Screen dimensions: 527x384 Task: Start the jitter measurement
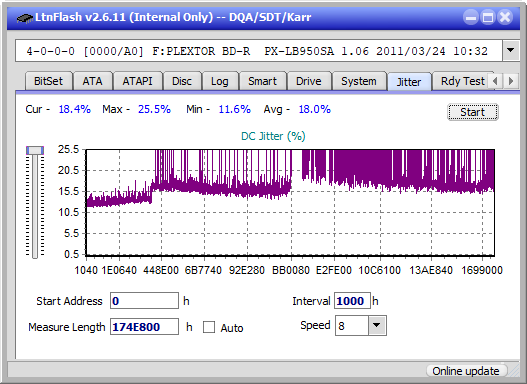coord(473,112)
